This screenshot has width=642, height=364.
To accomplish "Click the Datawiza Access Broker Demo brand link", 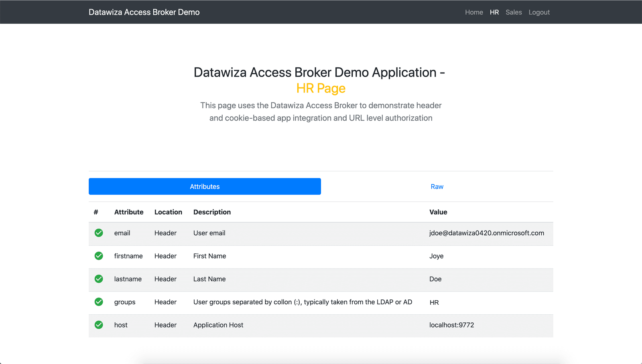I will (x=144, y=12).
